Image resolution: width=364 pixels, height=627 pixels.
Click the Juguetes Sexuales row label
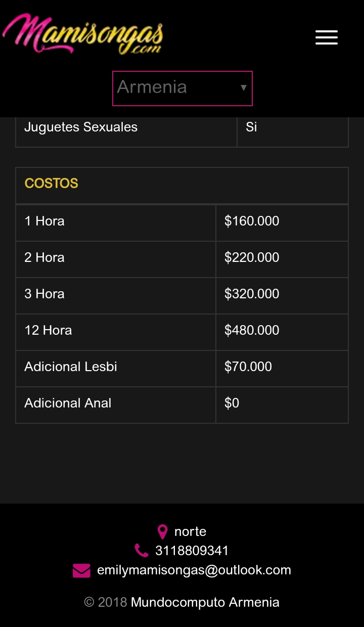81,127
